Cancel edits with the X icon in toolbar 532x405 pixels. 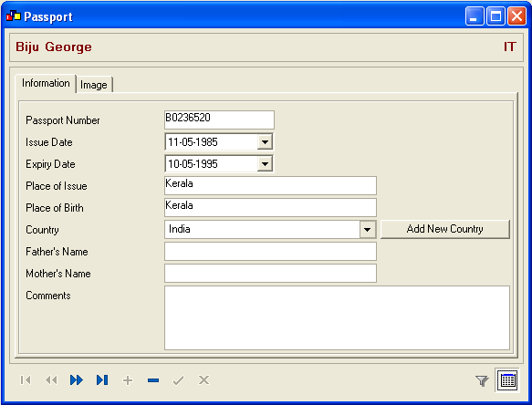pos(203,379)
